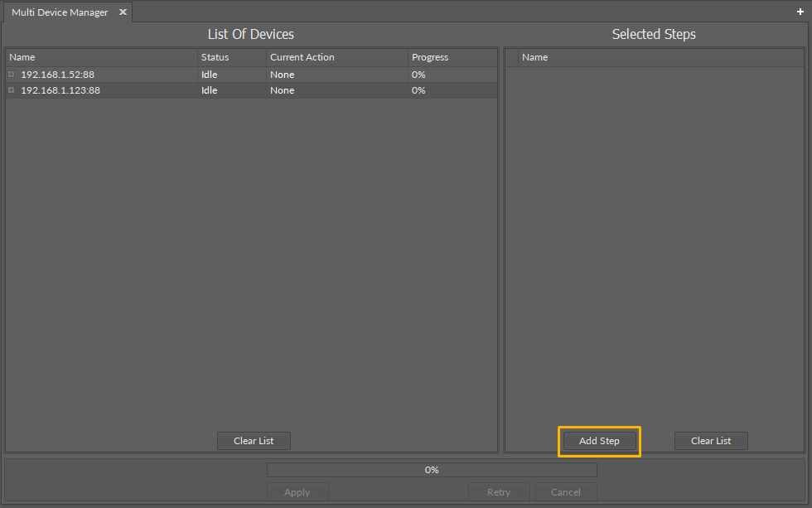Click the Apply button
The width and height of the screenshot is (812, 508).
click(x=297, y=491)
